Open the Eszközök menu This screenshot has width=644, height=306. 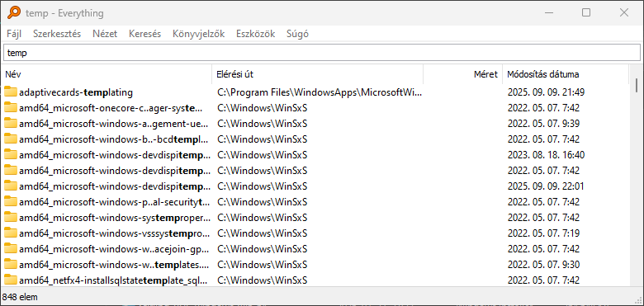coord(255,34)
